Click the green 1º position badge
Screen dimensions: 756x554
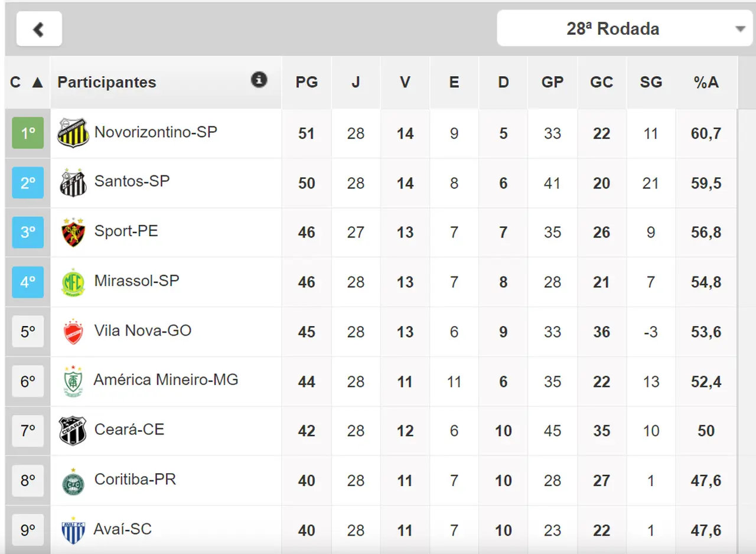coord(28,133)
